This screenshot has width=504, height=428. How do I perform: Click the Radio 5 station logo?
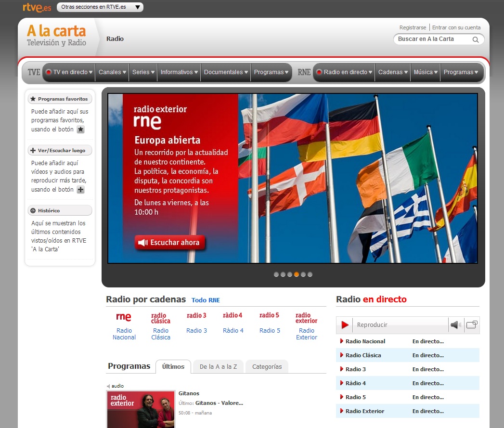pos(269,316)
